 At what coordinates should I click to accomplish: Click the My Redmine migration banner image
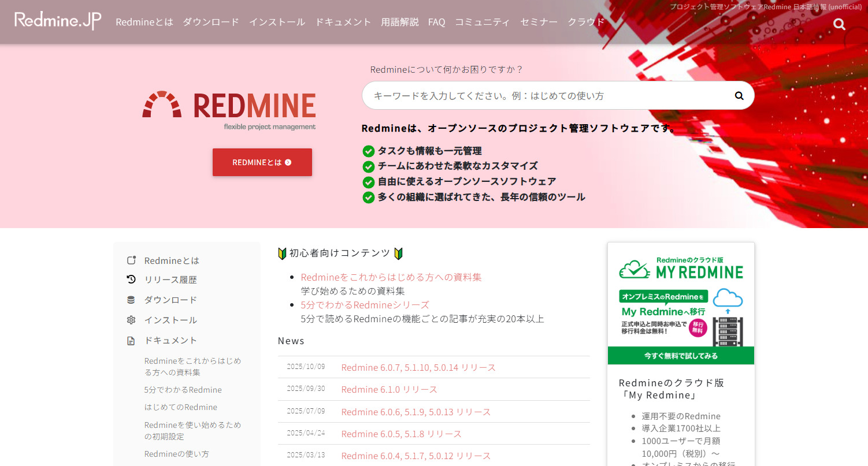click(681, 316)
